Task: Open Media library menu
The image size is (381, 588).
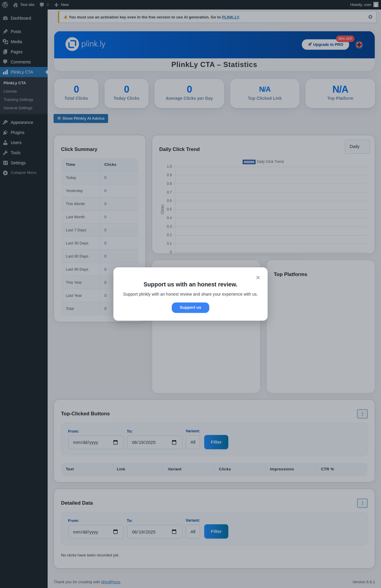Action: pyautogui.click(x=24, y=42)
